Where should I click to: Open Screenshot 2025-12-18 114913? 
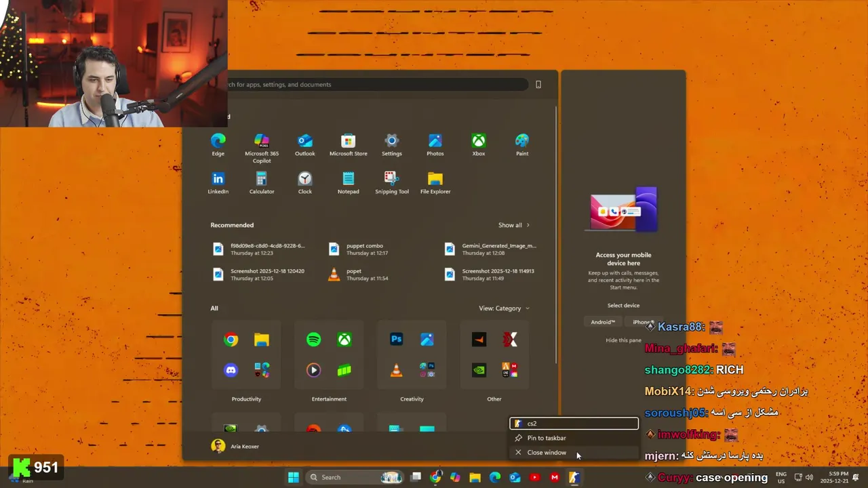pos(490,274)
